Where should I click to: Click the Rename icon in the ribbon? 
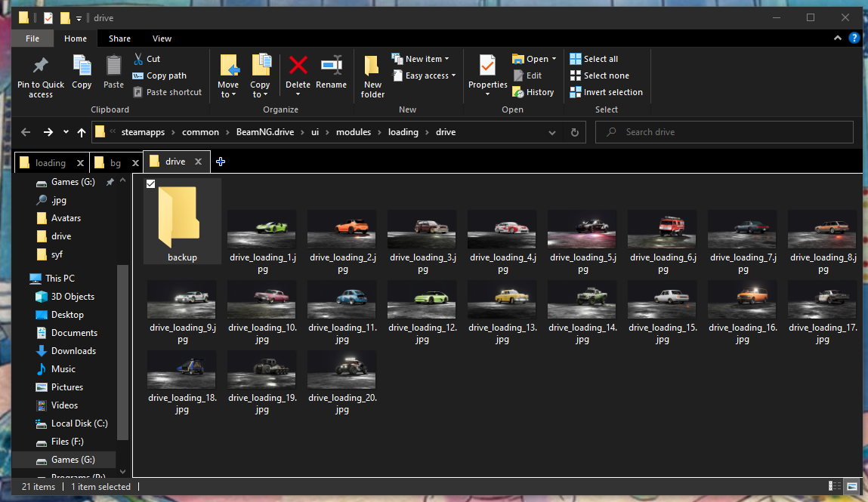331,66
